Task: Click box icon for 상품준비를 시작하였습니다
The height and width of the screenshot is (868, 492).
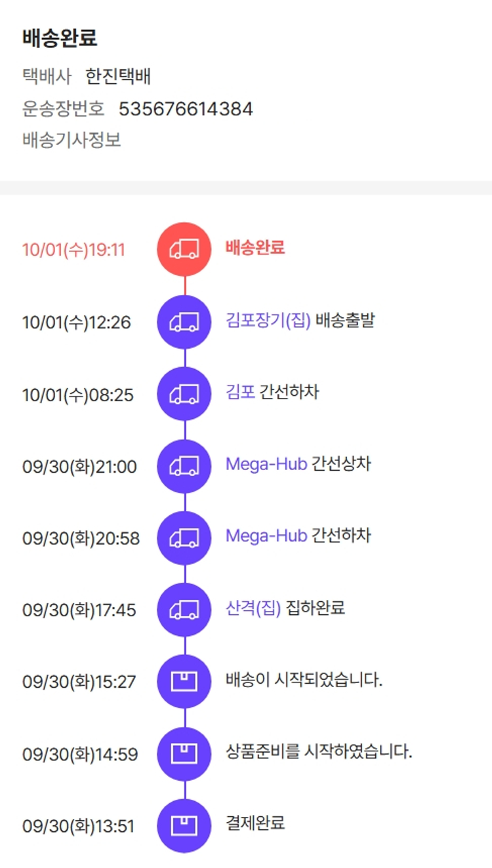Action: point(184,754)
